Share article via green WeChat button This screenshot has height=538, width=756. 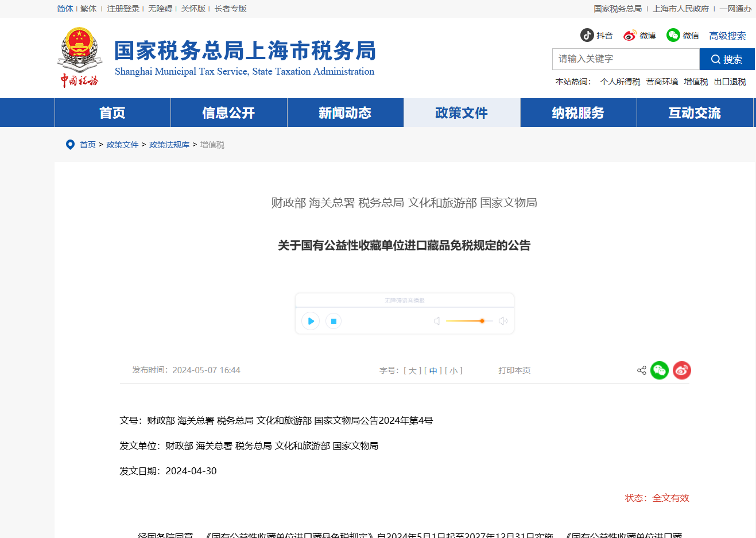pyautogui.click(x=660, y=370)
